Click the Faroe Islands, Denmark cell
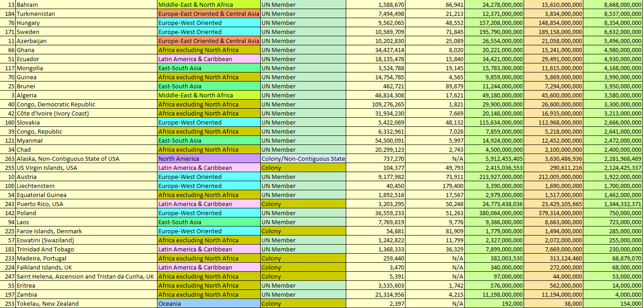This screenshot has width=644, height=308. tap(86, 231)
